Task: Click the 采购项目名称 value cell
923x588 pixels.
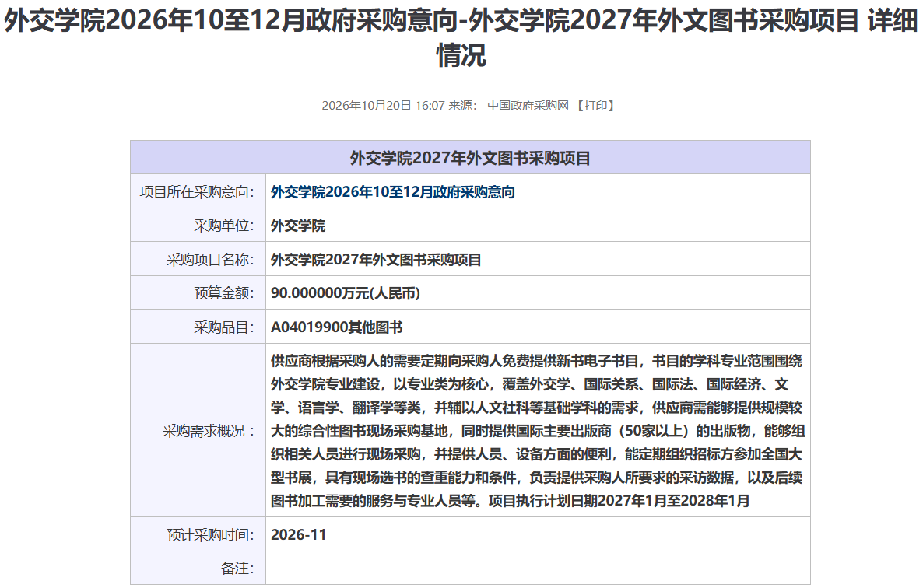Action: click(538, 259)
